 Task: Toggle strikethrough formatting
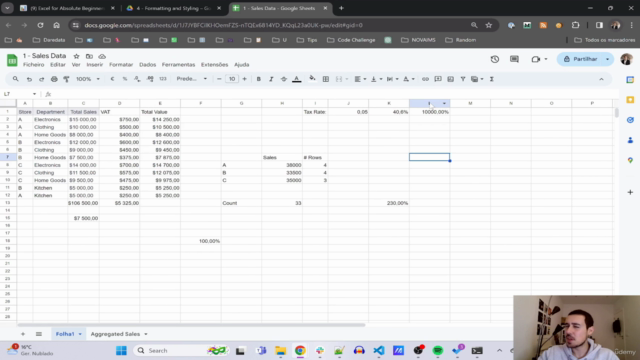284,79
